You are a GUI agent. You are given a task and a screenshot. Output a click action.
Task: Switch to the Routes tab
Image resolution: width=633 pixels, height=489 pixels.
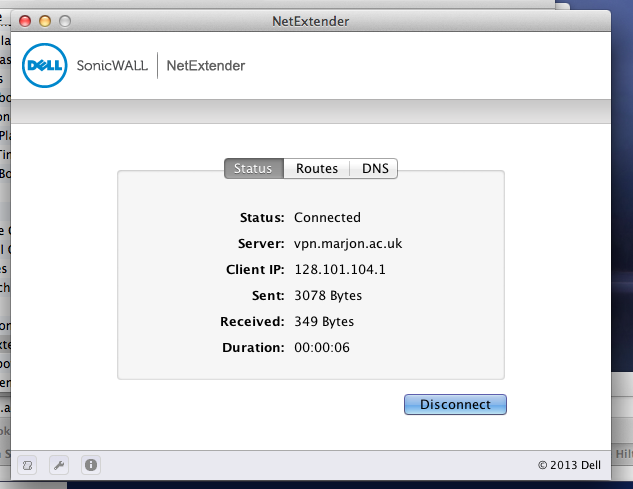click(x=317, y=168)
